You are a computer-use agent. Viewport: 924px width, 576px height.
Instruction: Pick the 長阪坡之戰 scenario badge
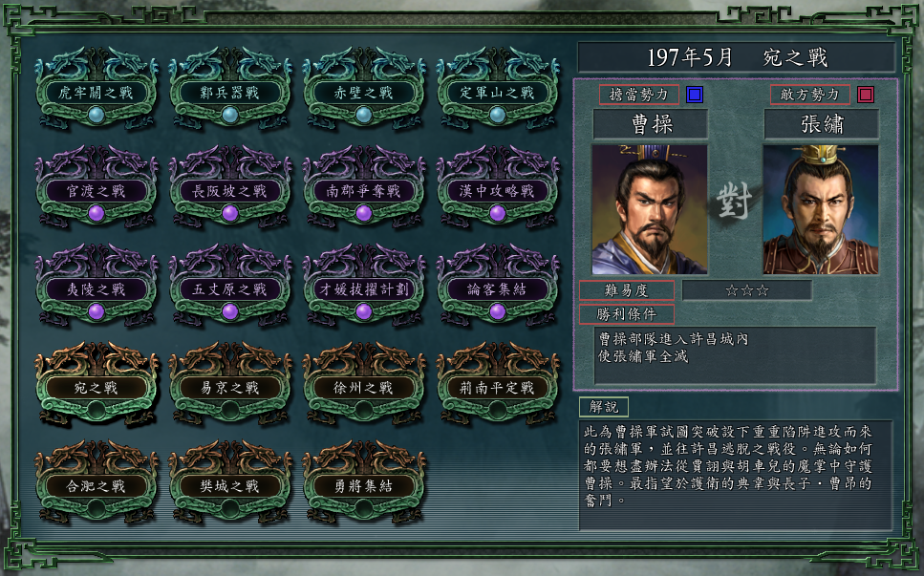pos(230,186)
